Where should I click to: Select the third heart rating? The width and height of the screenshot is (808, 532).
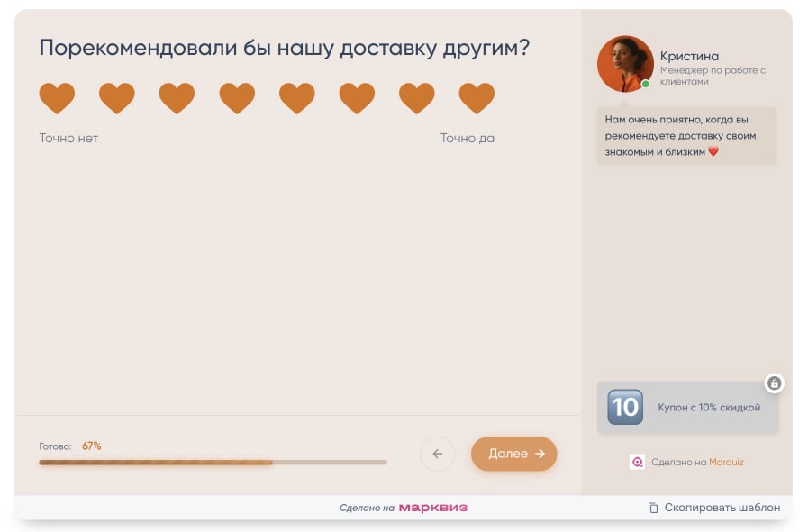[x=177, y=97]
